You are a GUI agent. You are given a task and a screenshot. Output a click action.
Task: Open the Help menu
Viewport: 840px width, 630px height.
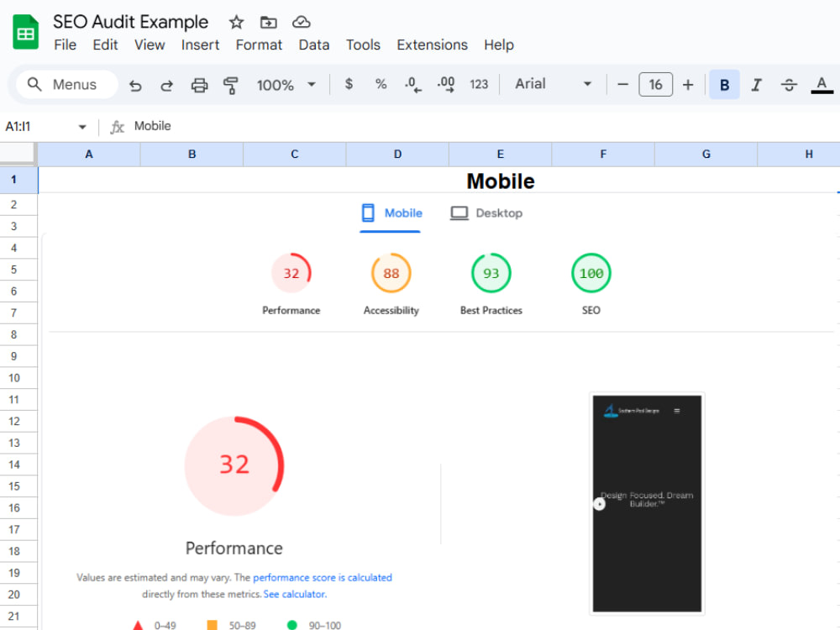[x=499, y=45]
